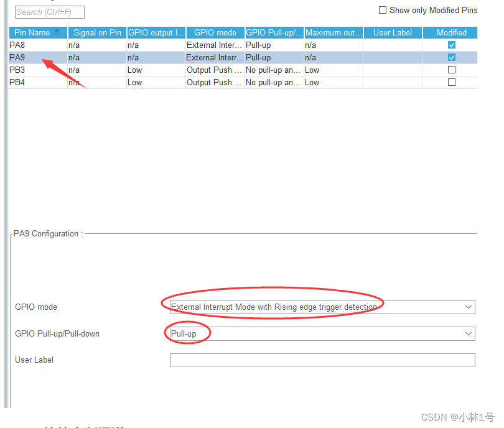Toggle Modified checkbox for PA8 row
The height and width of the screenshot is (428, 504).
tap(452, 45)
